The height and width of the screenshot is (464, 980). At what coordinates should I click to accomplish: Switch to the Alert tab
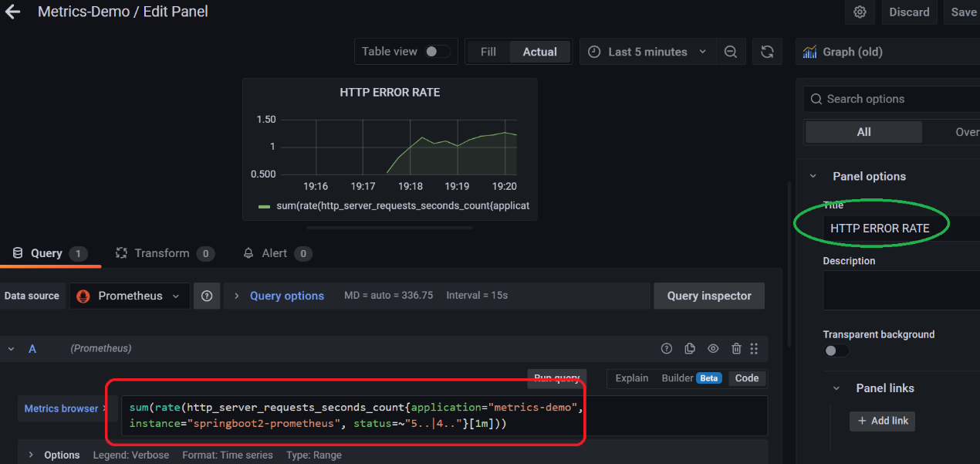tap(276, 253)
